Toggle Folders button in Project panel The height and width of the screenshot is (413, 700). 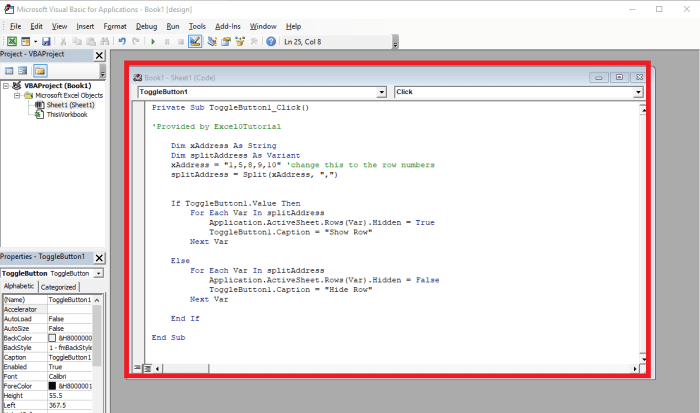(40, 71)
